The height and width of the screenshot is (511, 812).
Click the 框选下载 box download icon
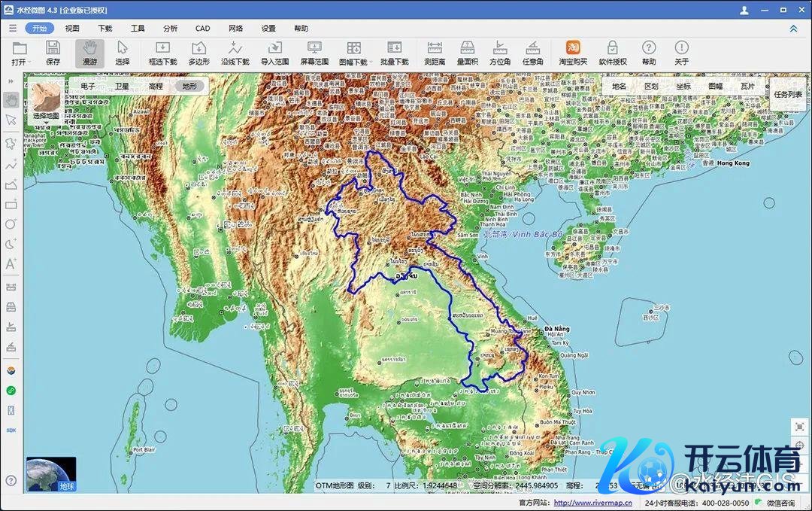click(x=162, y=53)
